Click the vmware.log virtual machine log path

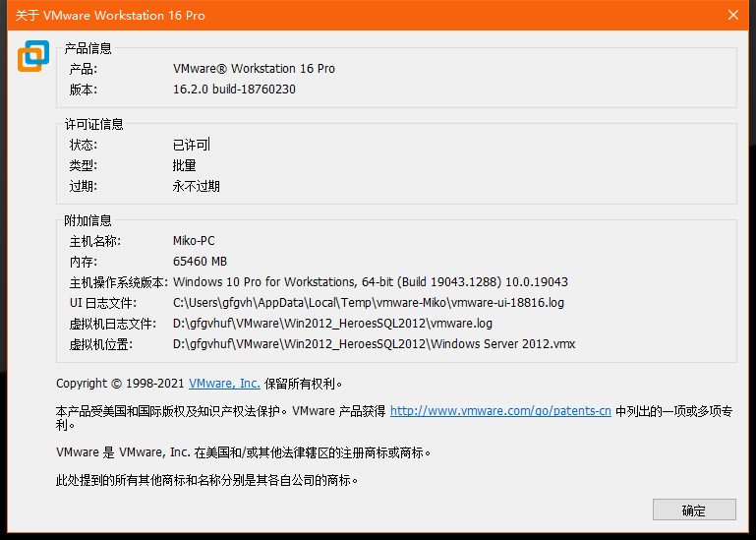pyautogui.click(x=332, y=324)
